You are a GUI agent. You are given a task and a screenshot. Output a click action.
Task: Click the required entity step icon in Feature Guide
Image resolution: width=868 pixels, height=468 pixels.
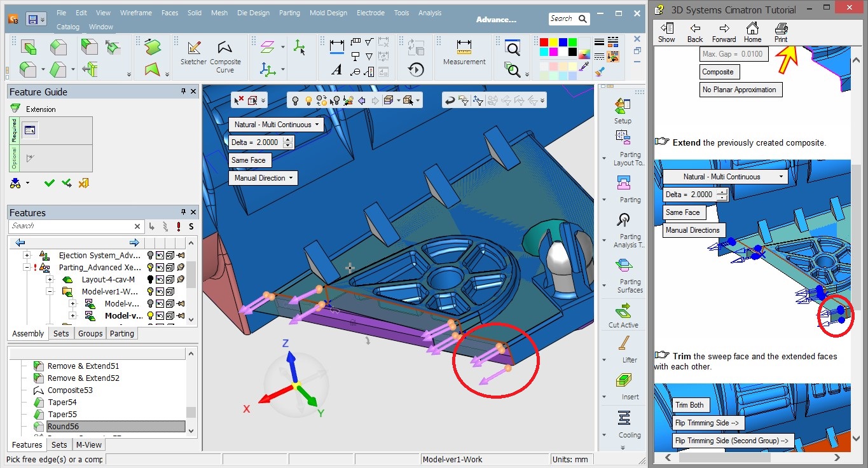pos(30,130)
